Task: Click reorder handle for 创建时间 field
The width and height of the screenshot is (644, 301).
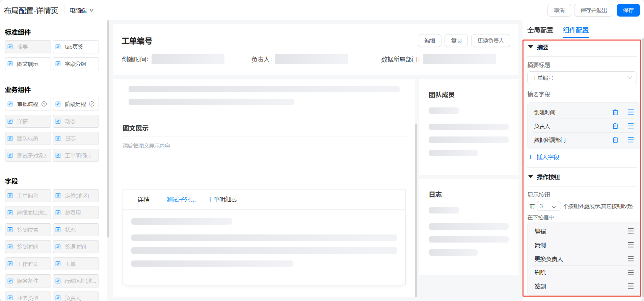Action: point(630,112)
